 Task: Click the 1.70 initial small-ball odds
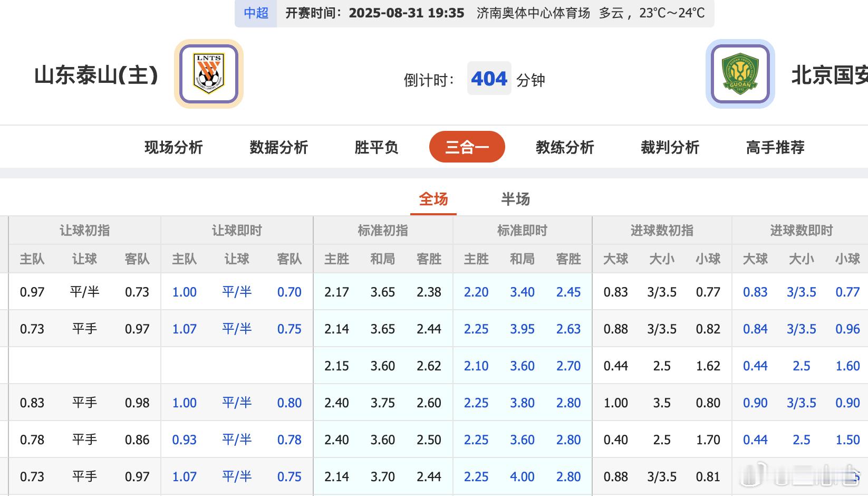point(708,440)
